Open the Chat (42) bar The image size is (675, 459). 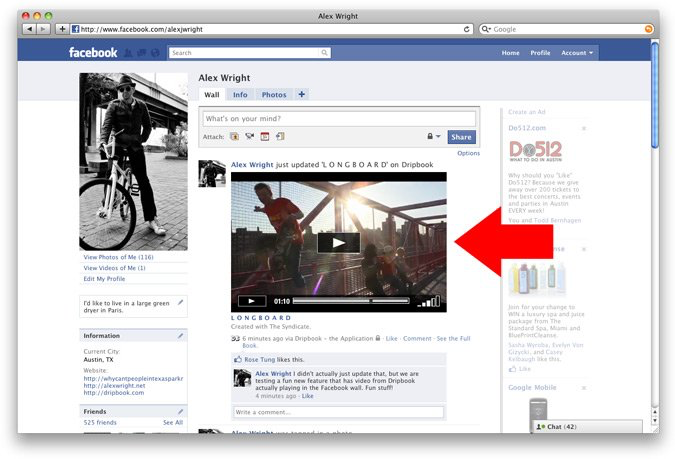coord(588,427)
